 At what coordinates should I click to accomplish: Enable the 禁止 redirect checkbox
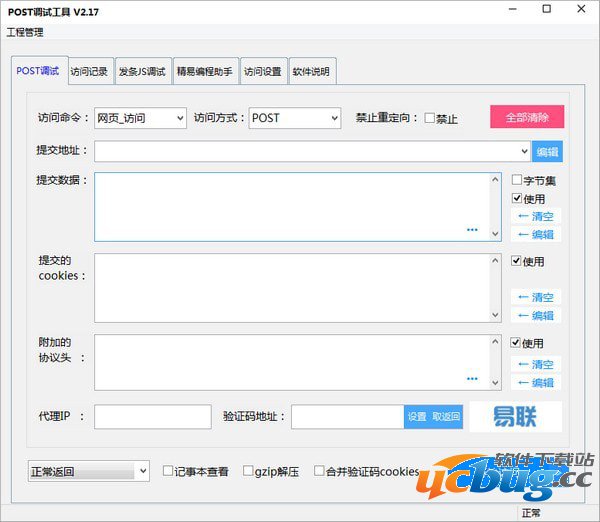click(430, 118)
